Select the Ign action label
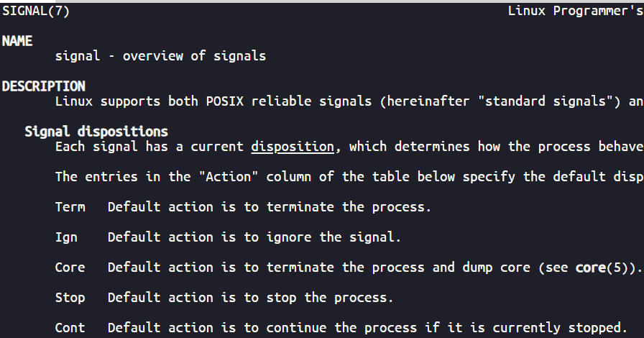The width and height of the screenshot is (644, 338). coord(66,237)
